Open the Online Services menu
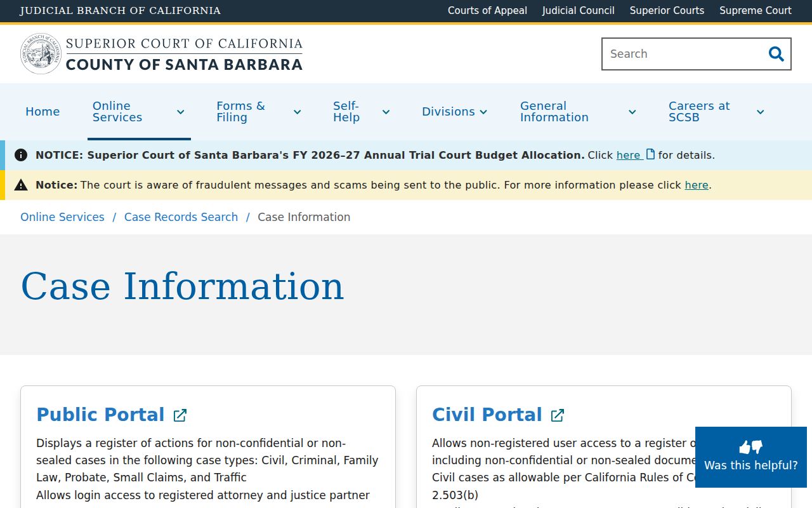This screenshot has height=508, width=812. click(117, 112)
